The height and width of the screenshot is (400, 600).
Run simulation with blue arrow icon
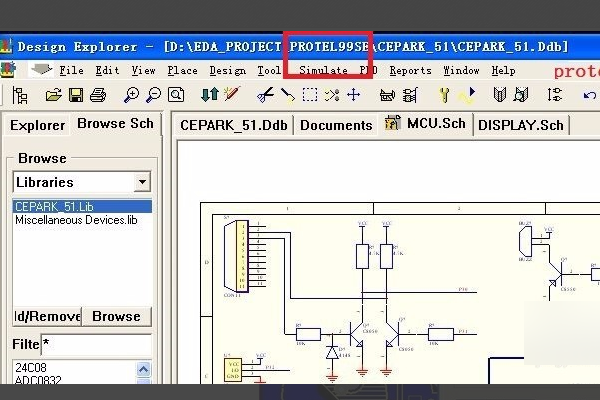click(468, 95)
